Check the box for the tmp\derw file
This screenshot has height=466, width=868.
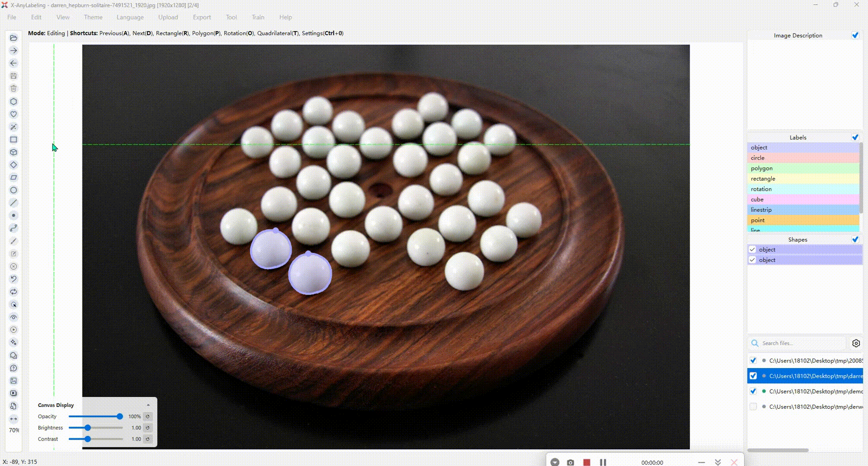[x=753, y=406]
